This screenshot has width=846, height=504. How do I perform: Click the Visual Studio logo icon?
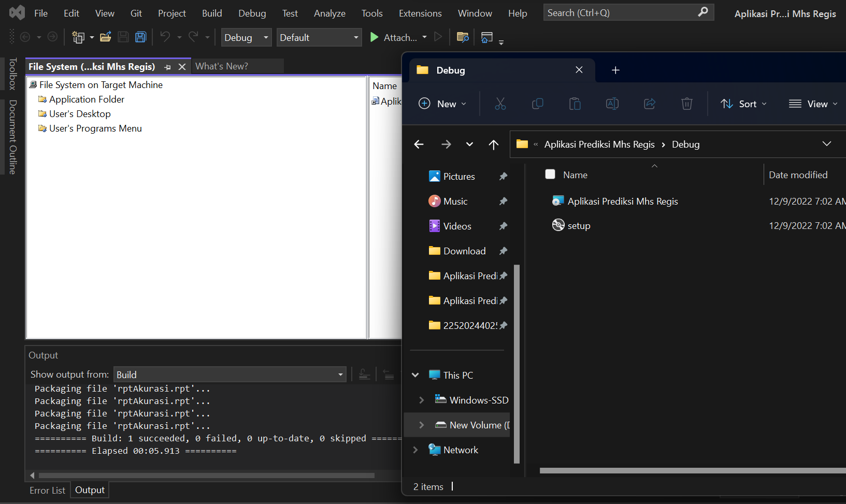tap(17, 12)
